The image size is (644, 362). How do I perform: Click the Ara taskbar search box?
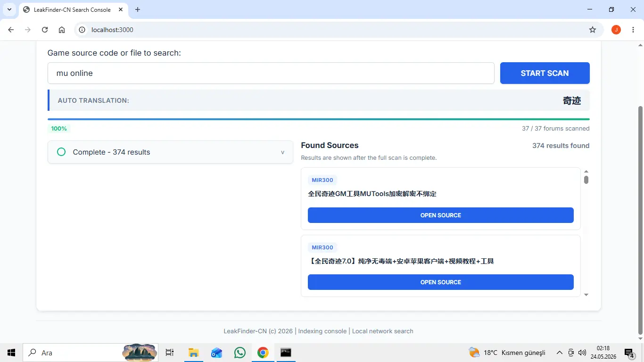91,353
